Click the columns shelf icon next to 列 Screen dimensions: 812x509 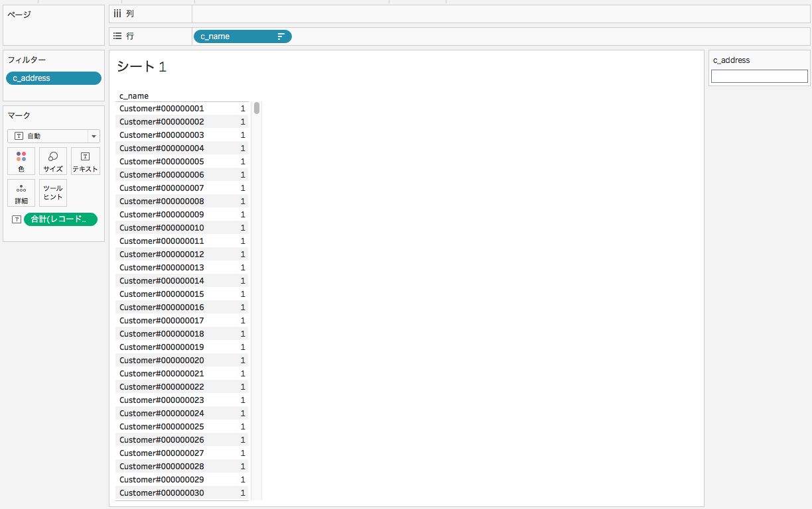(116, 13)
